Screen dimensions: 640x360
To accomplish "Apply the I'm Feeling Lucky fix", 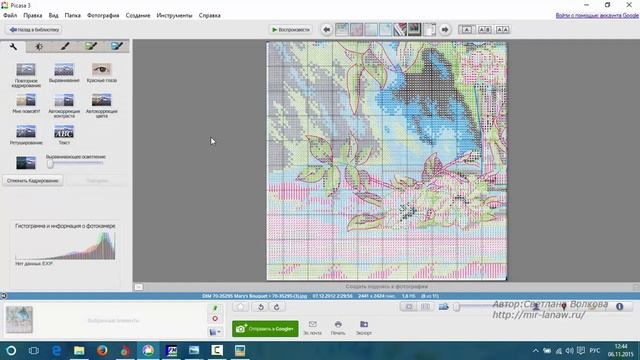I will (x=26, y=103).
